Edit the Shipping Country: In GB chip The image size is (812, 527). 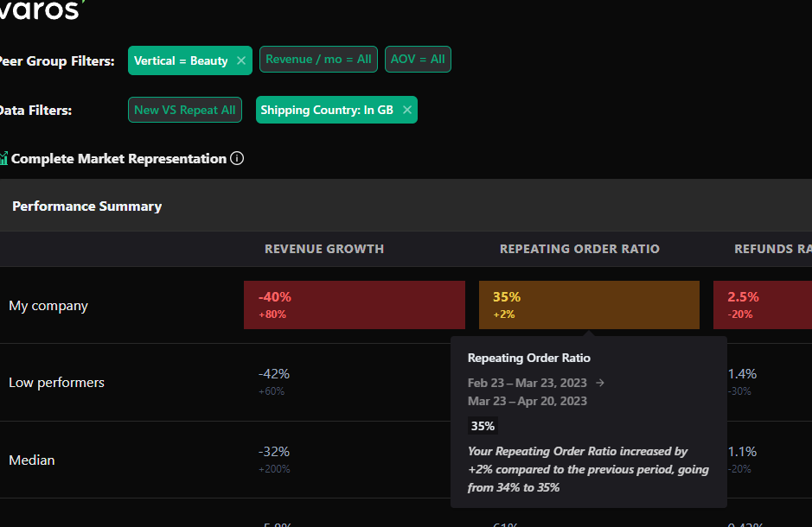tap(327, 110)
